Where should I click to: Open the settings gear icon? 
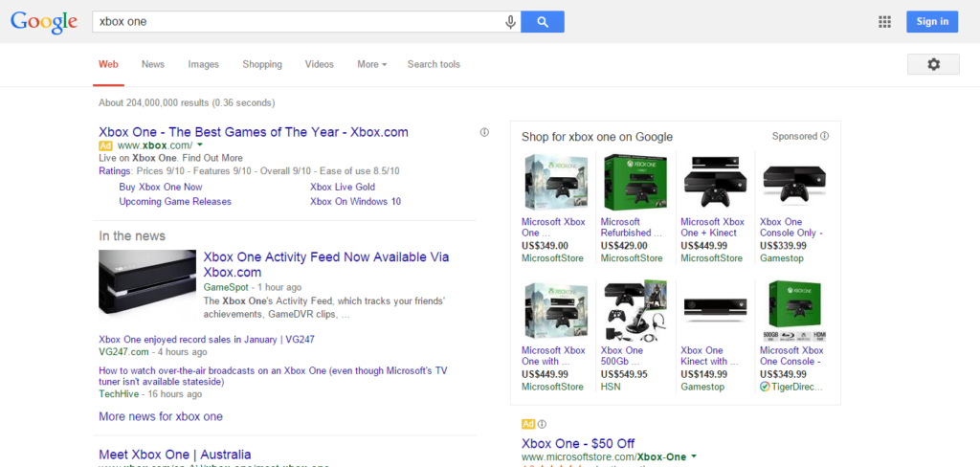[x=932, y=64]
